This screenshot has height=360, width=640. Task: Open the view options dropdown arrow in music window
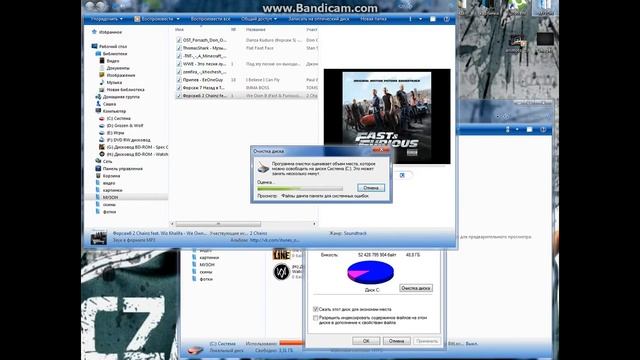[420, 19]
